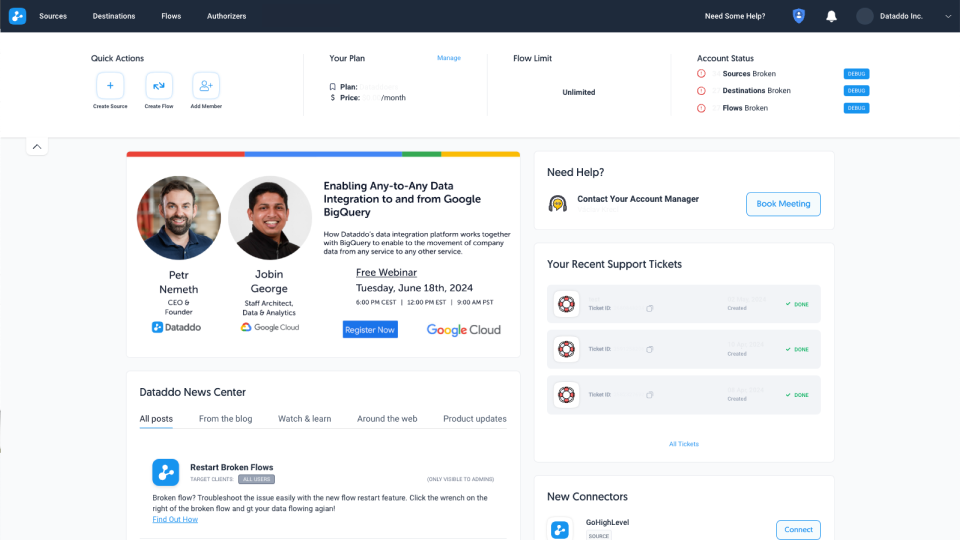Click the Add Member icon
The image size is (960, 540).
[206, 86]
